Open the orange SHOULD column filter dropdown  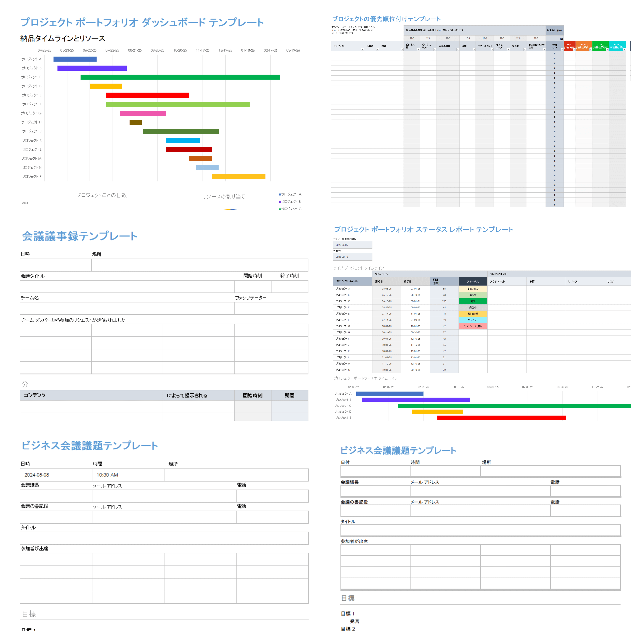point(591,49)
